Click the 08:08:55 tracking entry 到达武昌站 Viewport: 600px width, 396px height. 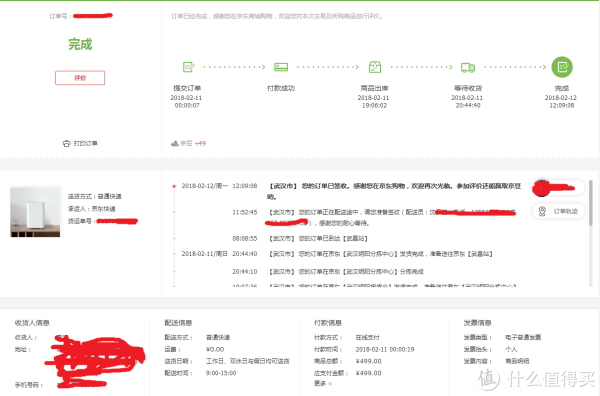click(300, 238)
